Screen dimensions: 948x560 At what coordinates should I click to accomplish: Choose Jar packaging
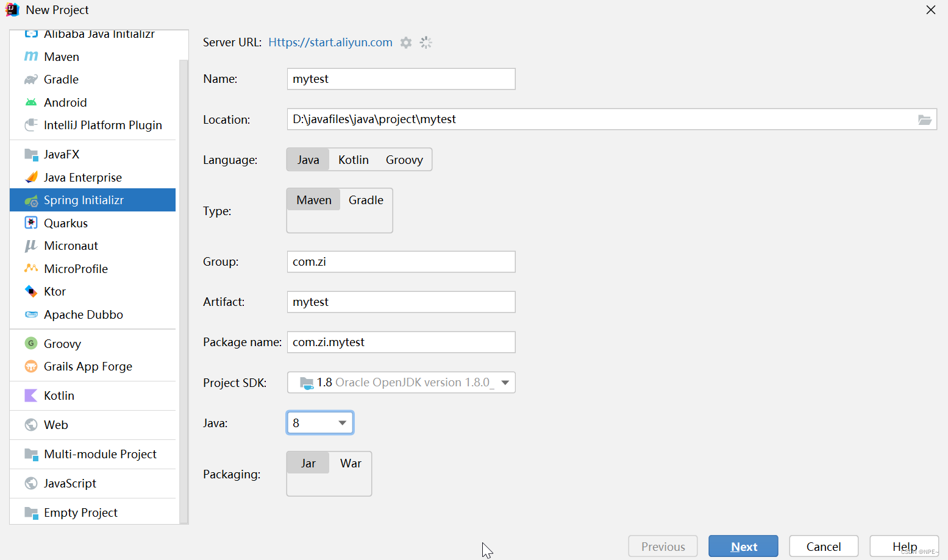pyautogui.click(x=308, y=463)
